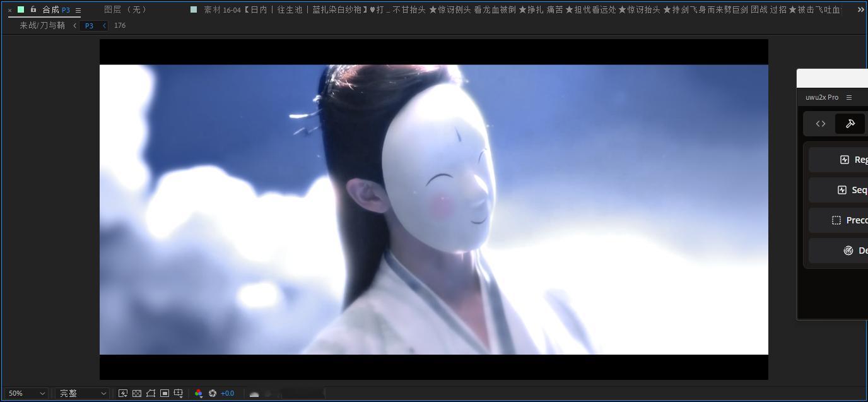The width and height of the screenshot is (868, 402).
Task: Click the De... button in uwu2x
Action: point(839,251)
